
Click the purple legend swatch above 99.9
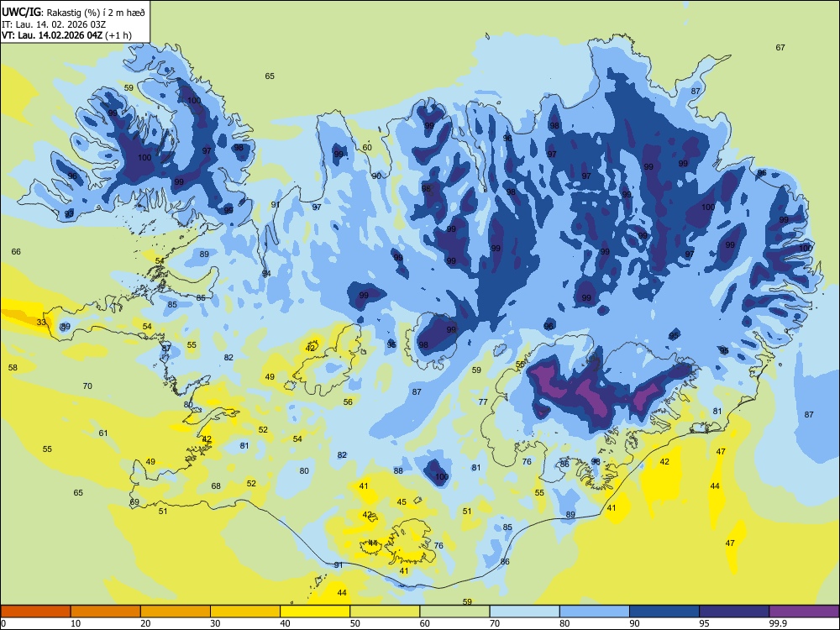pos(804,612)
